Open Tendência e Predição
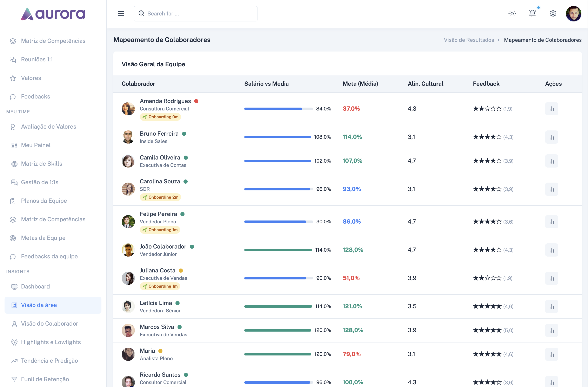Screen dimensions: 588x387 point(53,361)
